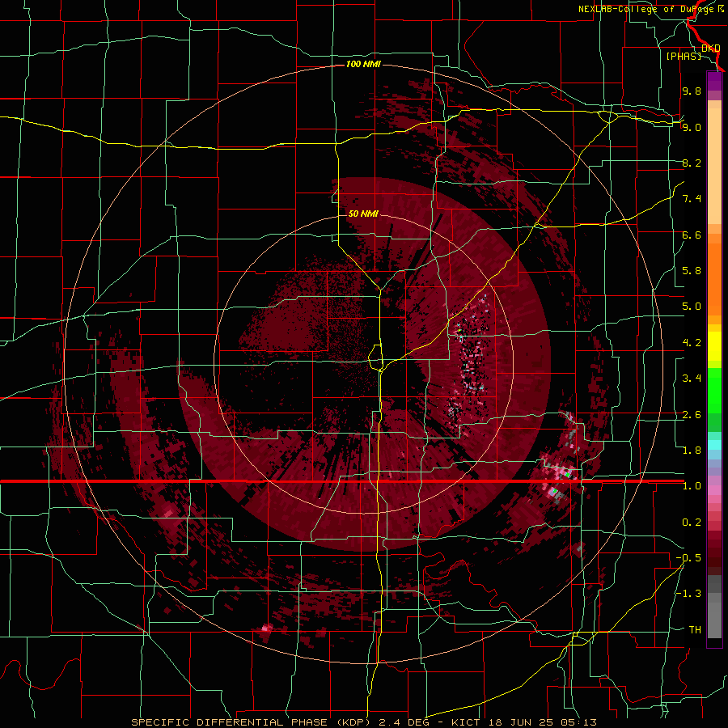Click the 0.2 scale value

692,523
